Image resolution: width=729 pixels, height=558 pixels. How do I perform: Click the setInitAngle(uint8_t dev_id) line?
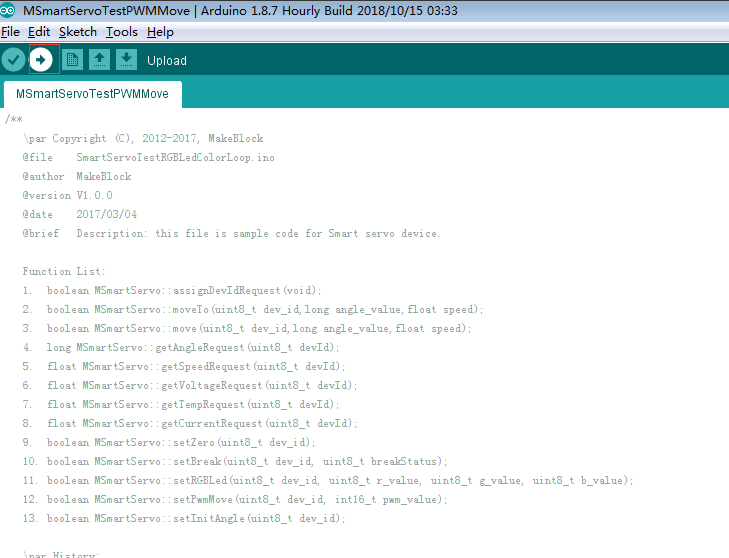[x=184, y=518]
